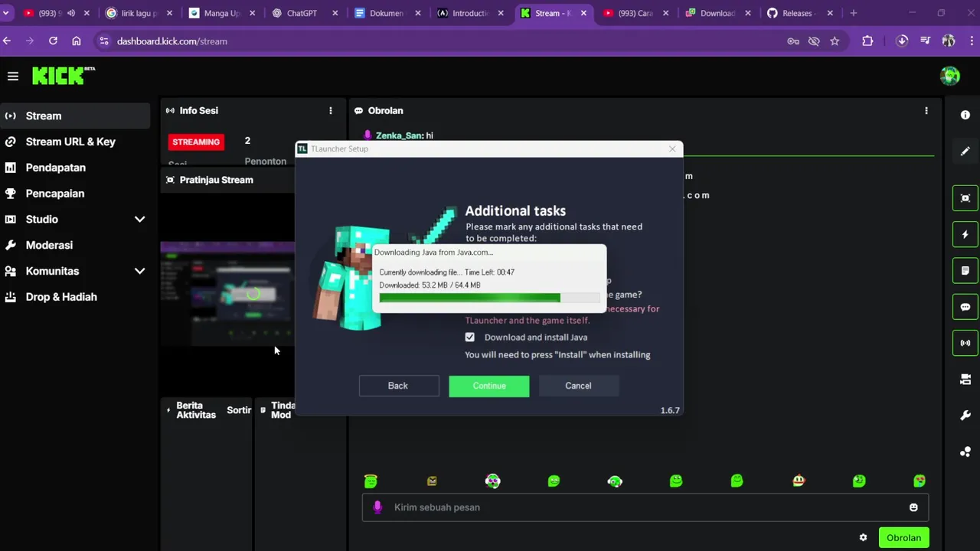Reload the page
980x551 pixels.
click(x=53, y=41)
